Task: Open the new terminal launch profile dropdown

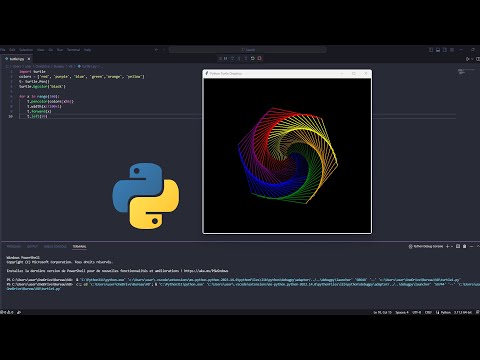Action: coord(452,246)
